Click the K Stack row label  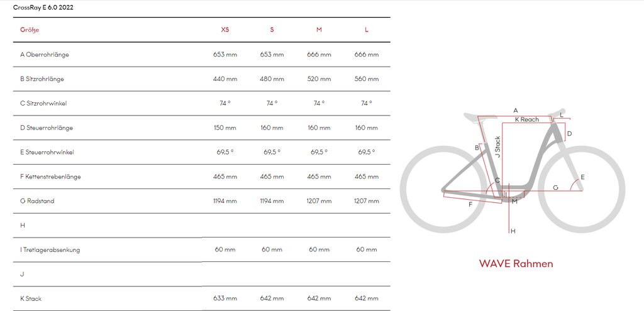pos(31,298)
